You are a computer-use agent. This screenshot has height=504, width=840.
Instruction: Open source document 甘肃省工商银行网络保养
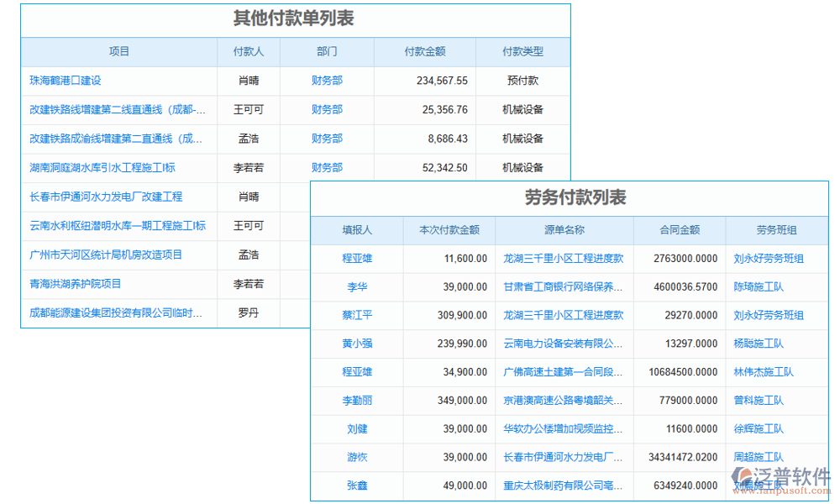564,287
